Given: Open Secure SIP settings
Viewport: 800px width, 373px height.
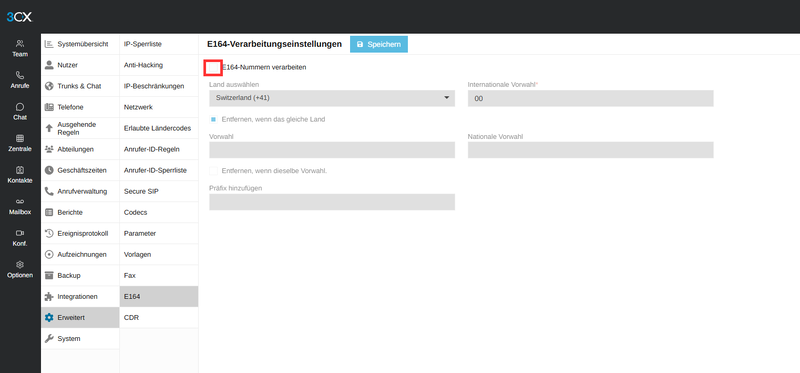Looking at the screenshot, I should [x=159, y=191].
